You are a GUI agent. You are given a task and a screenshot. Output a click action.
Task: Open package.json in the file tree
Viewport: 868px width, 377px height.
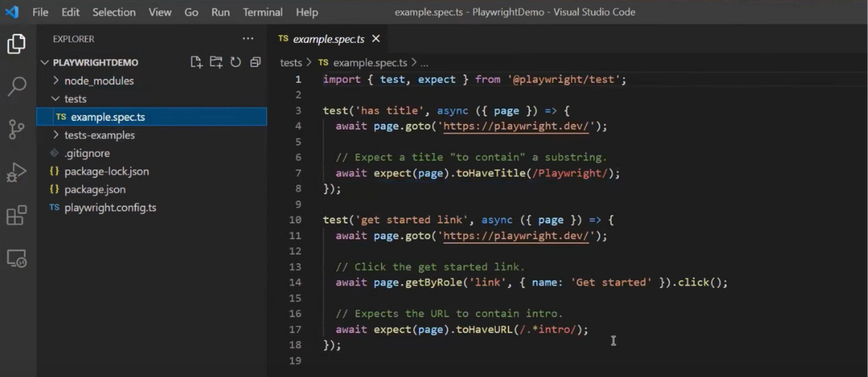pos(94,189)
